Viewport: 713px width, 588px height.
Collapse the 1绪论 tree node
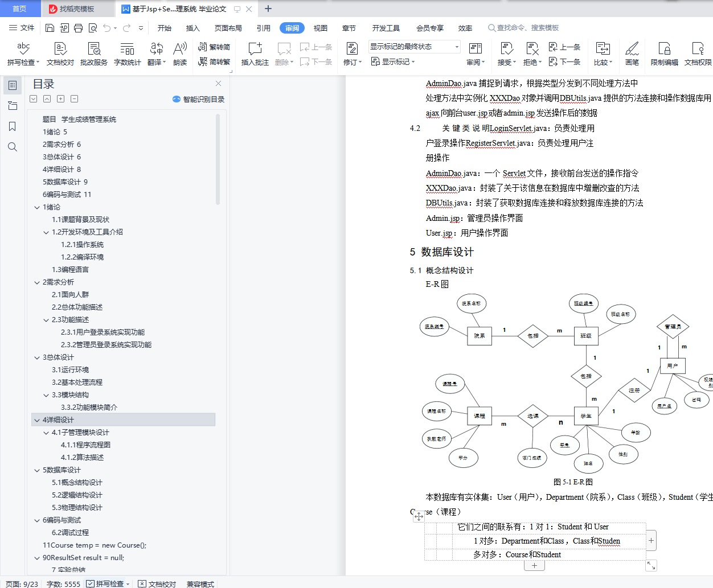click(37, 208)
